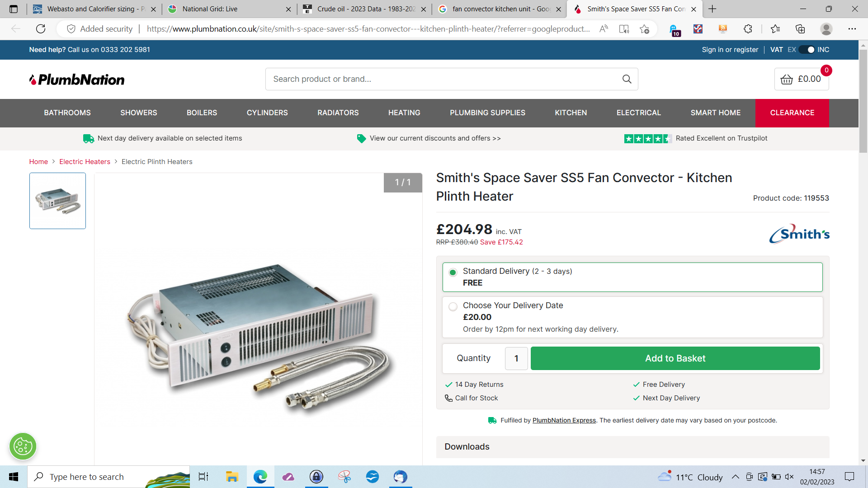Image resolution: width=868 pixels, height=488 pixels.
Task: Click Sign in or register link
Action: coord(730,50)
